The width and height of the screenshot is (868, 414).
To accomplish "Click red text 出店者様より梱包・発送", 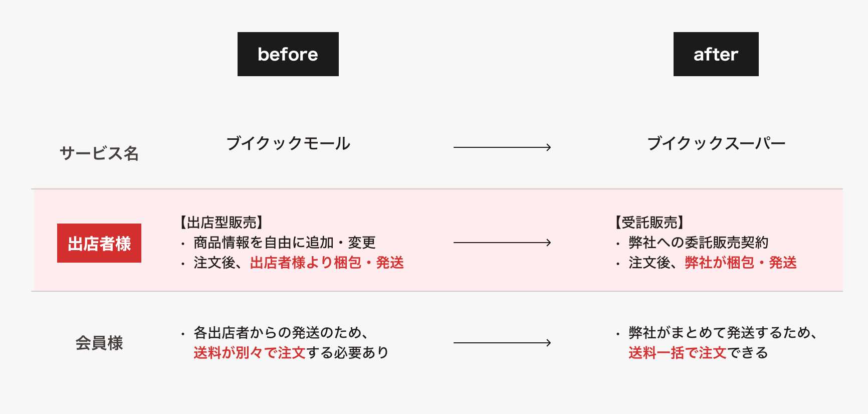I will (x=327, y=263).
